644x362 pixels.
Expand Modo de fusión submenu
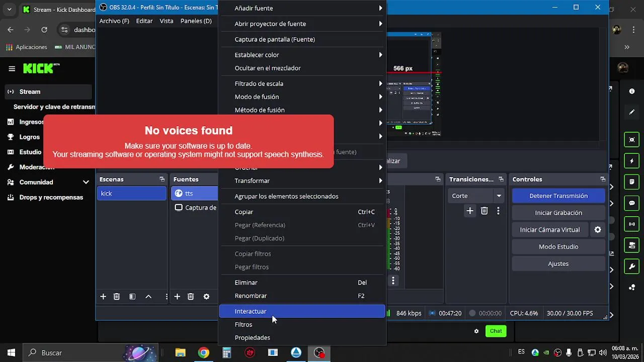[x=302, y=97]
